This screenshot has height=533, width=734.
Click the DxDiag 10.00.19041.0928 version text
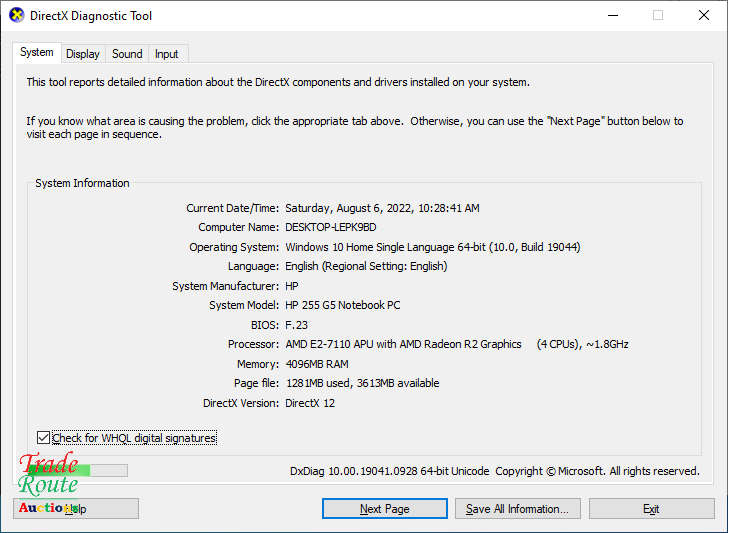[389, 471]
